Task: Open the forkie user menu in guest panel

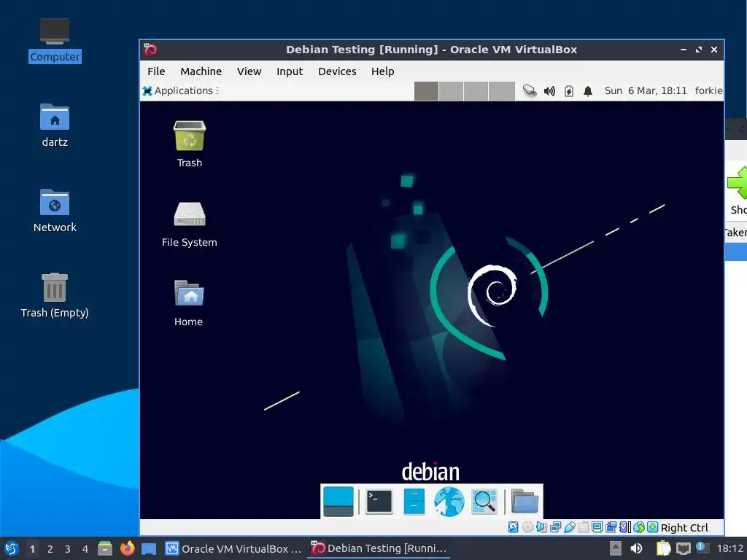Action: pos(708,90)
